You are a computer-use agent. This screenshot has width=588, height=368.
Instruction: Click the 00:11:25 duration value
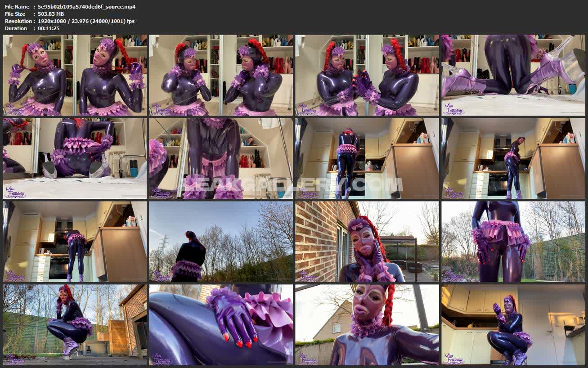49,28
